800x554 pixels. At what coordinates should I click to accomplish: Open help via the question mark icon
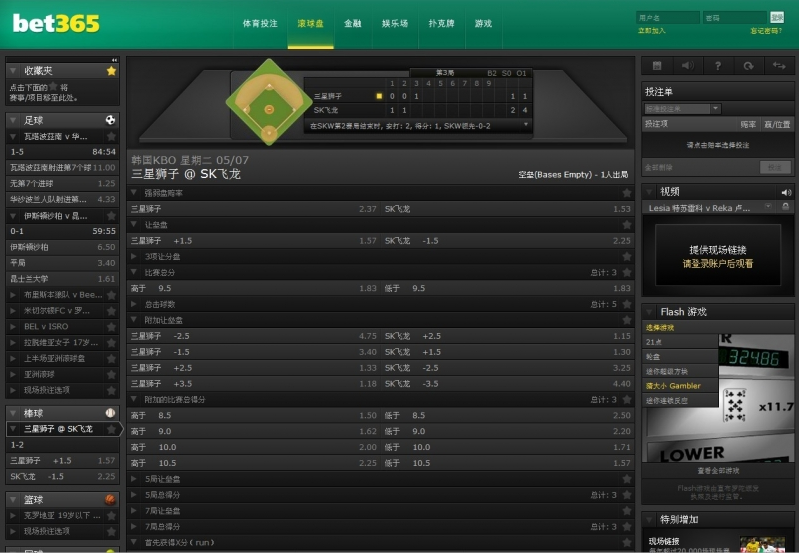[x=718, y=65]
